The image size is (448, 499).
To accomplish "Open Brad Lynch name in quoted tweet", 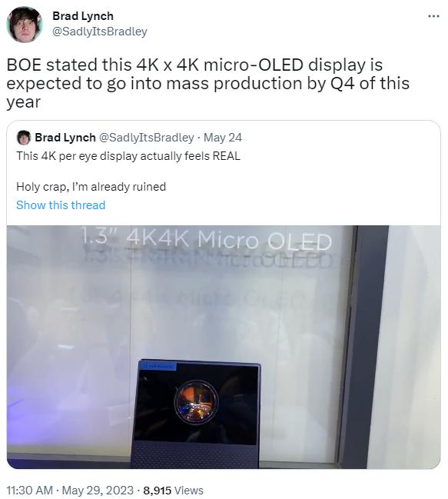I will point(65,138).
